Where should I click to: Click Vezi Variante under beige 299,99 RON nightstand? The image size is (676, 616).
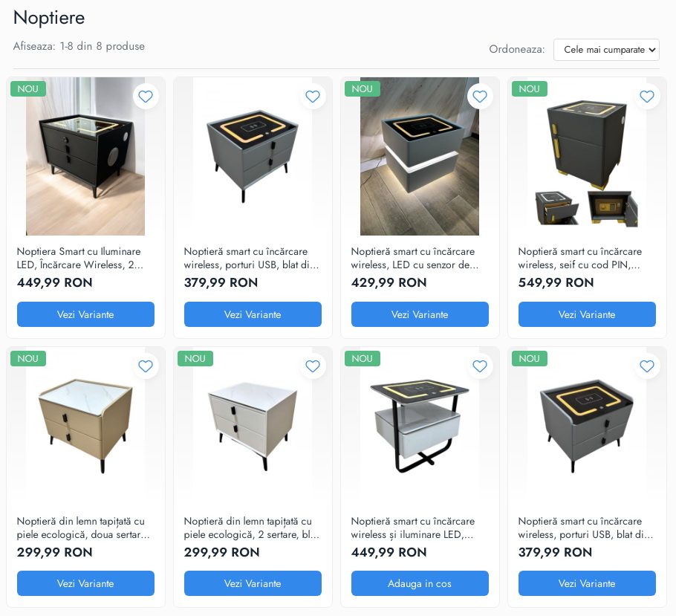point(85,583)
